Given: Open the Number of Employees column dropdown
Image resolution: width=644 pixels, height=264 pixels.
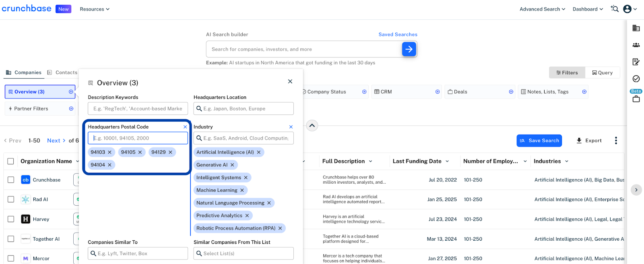Looking at the screenshot, I should (525, 161).
